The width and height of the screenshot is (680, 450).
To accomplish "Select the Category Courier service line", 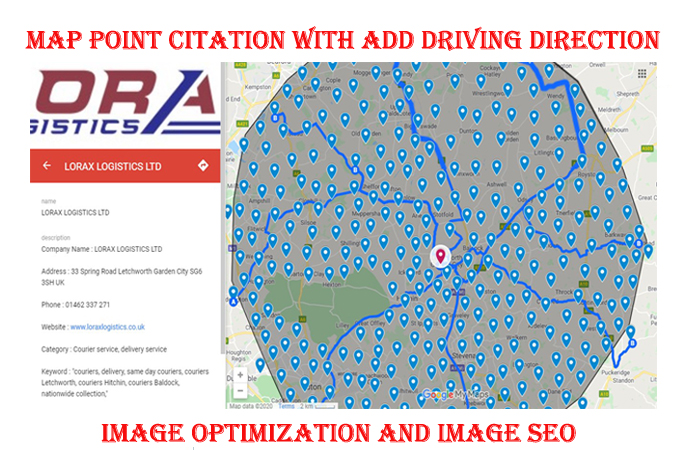I will coord(104,349).
